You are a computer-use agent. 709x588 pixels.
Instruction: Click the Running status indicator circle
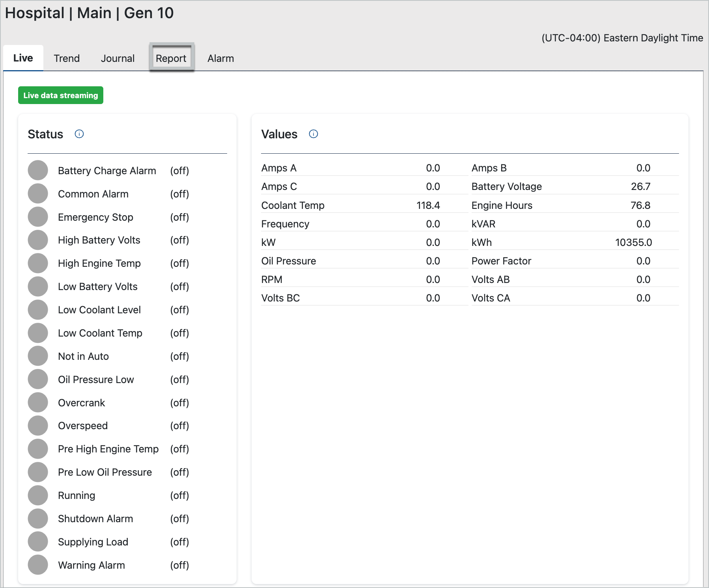point(38,495)
